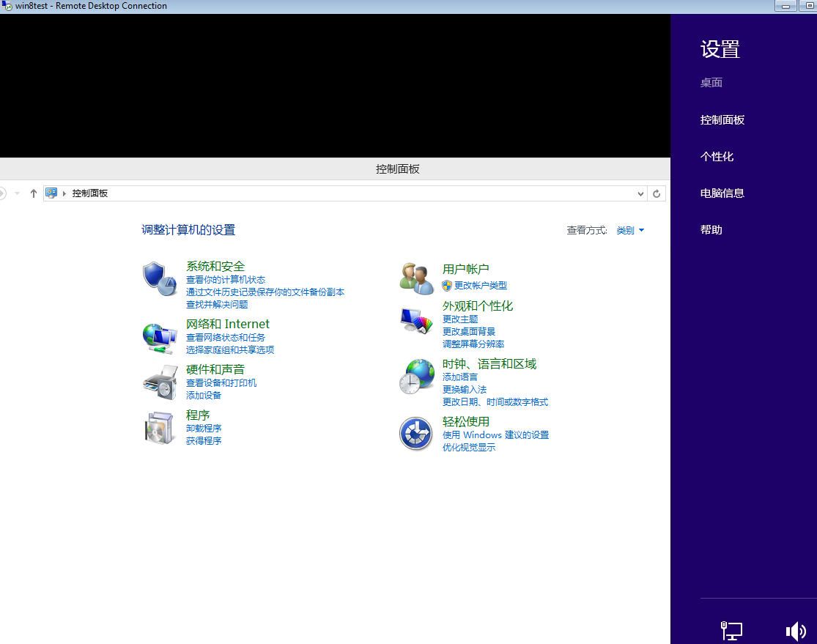The image size is (817, 644).
Task: Open the 程序 disc box icon
Action: pos(160,428)
